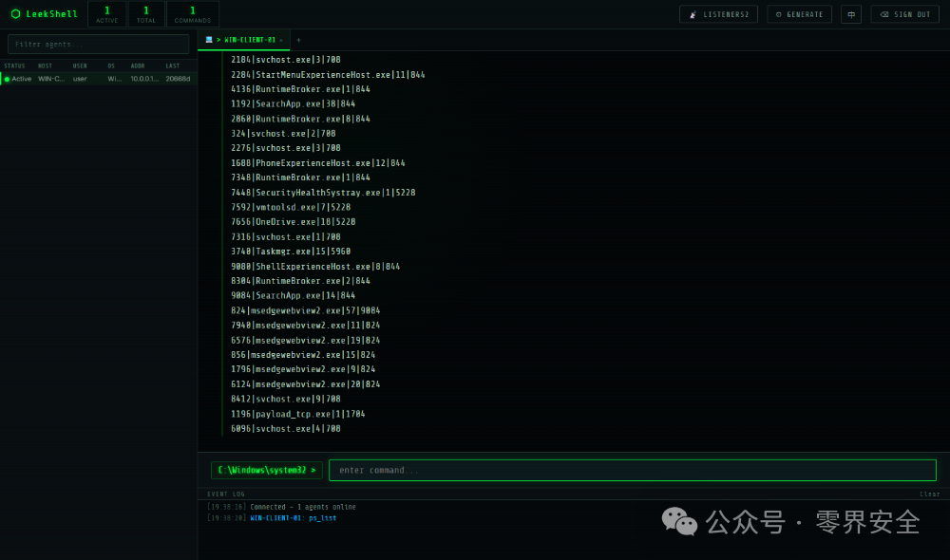Click the Sign Out button

[904, 14]
